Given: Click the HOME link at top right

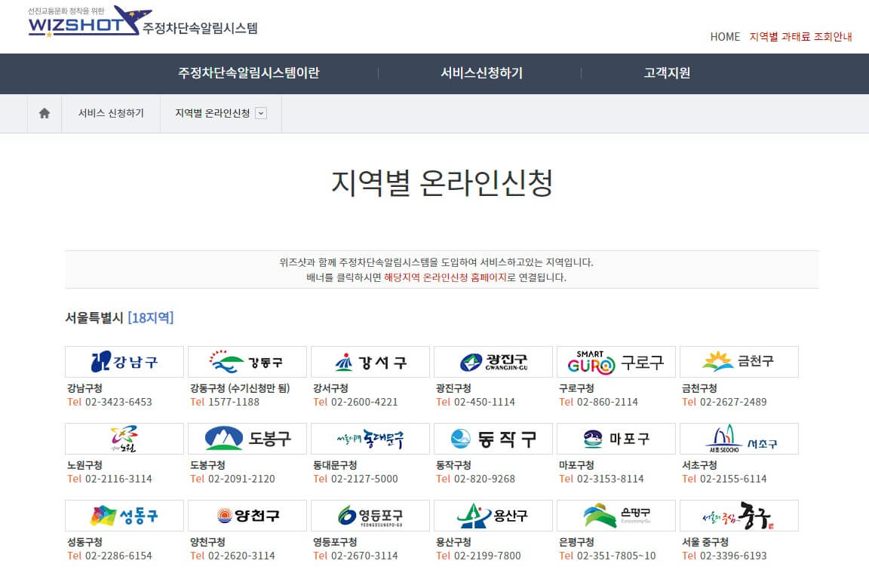Looking at the screenshot, I should tap(725, 36).
